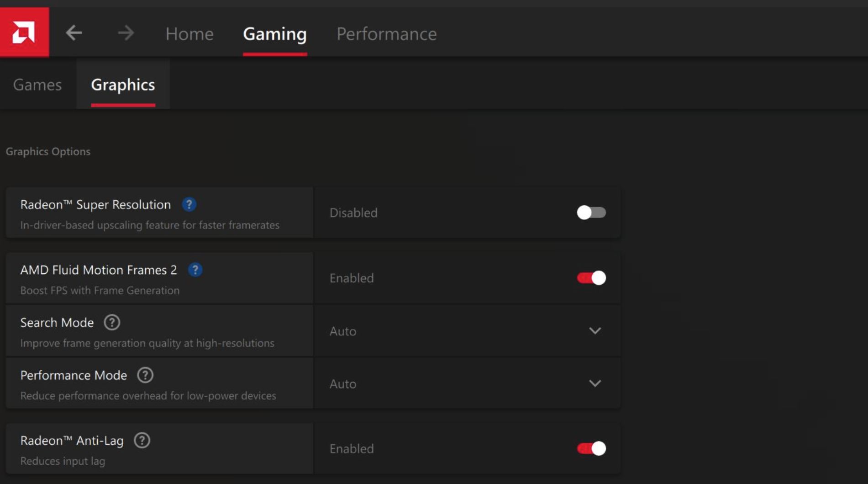Disable AMD Fluid Motion Frames 2 toggle
The image size is (868, 484).
[591, 278]
